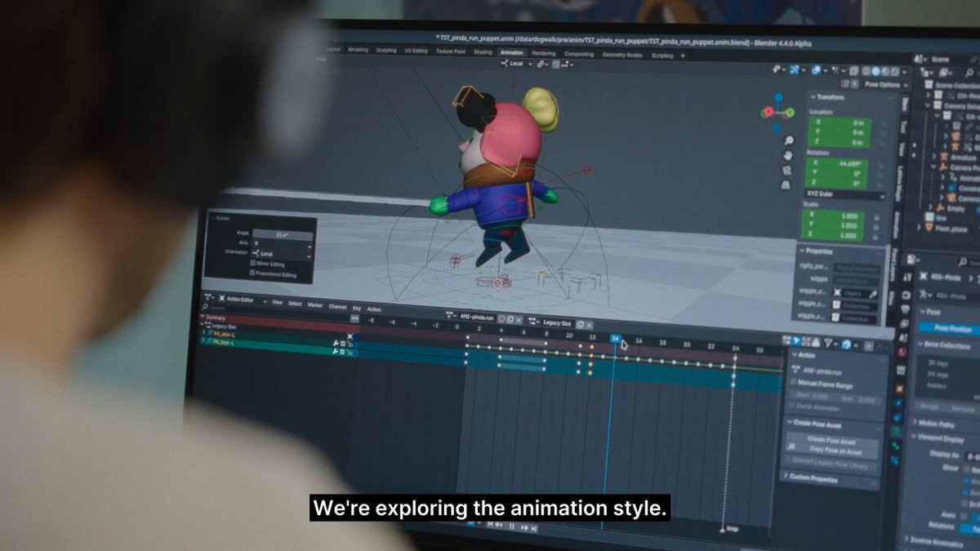Switch to the Modeling workspace tab
The height and width of the screenshot is (551, 980).
click(x=358, y=50)
